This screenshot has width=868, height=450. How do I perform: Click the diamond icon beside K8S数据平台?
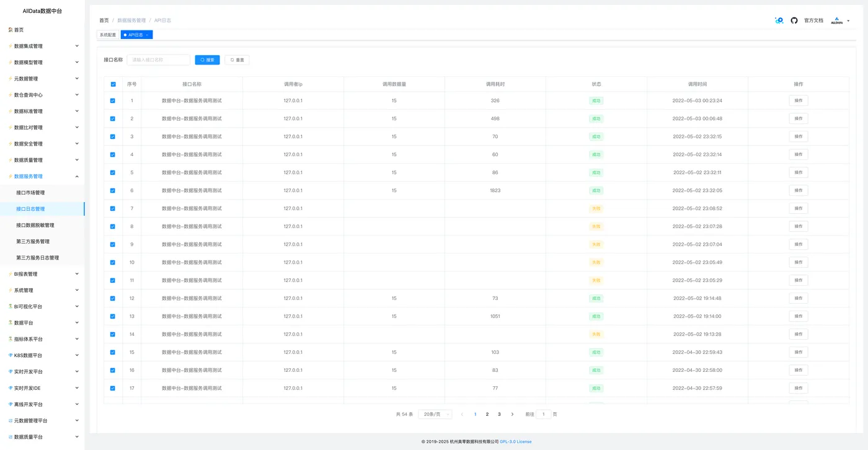pos(11,356)
